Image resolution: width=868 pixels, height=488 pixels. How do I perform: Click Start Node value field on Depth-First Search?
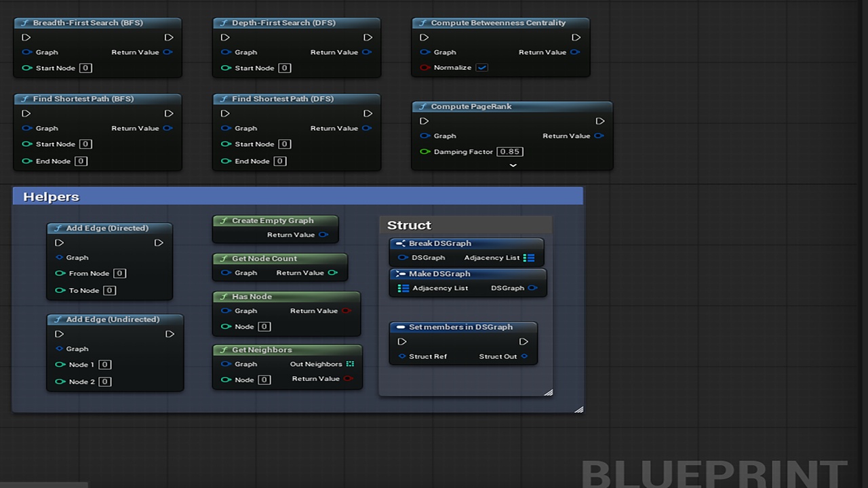pos(285,68)
